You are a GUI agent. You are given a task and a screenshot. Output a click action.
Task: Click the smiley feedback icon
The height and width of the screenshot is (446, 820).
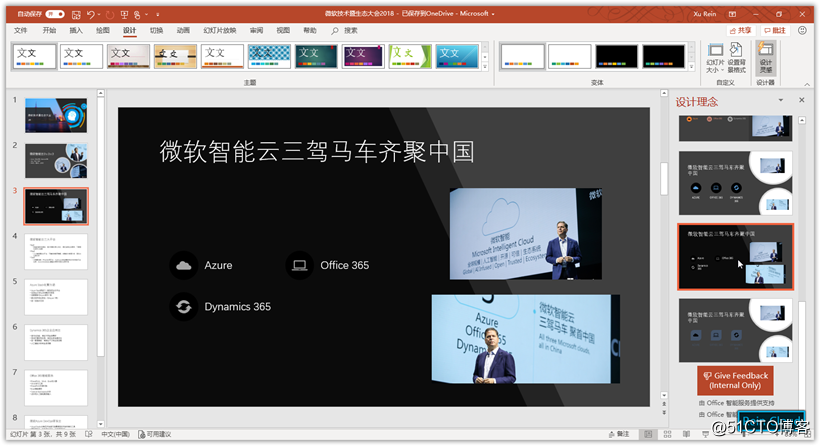pyautogui.click(x=802, y=30)
